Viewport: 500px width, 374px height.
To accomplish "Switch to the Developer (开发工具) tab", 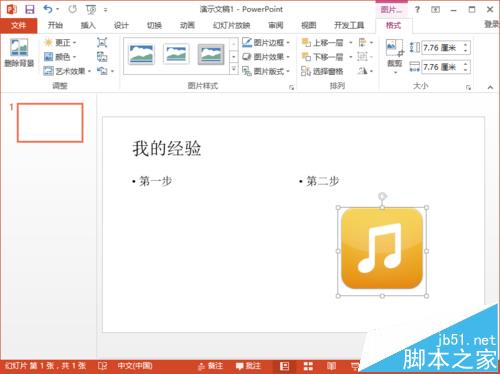I will point(349,25).
